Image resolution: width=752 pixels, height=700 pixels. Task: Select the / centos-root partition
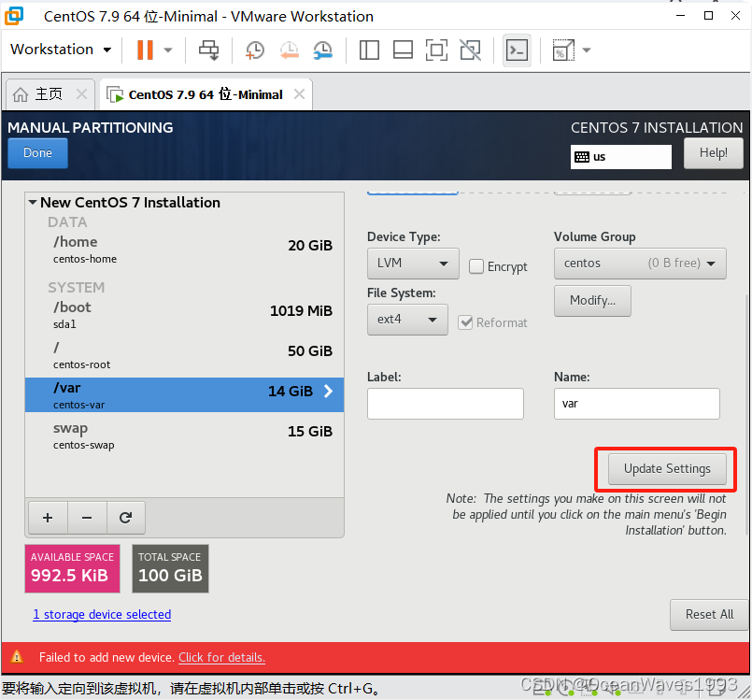pos(185,355)
